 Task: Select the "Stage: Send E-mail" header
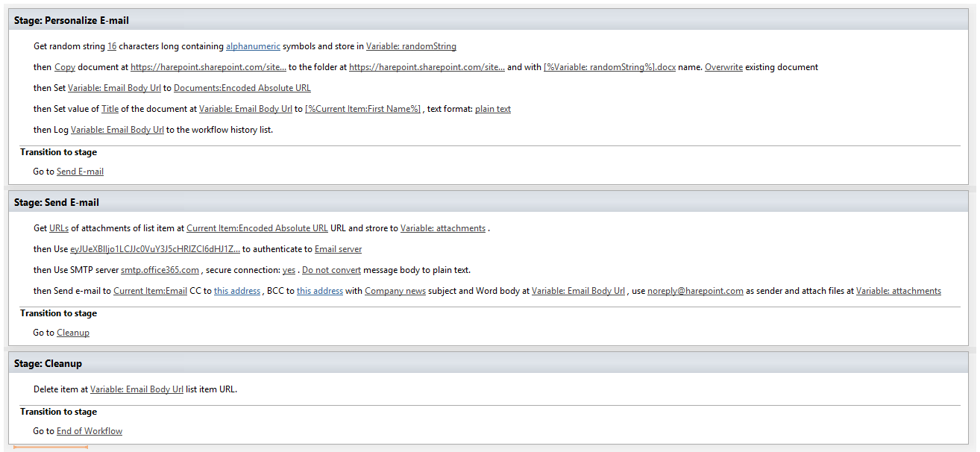488,202
